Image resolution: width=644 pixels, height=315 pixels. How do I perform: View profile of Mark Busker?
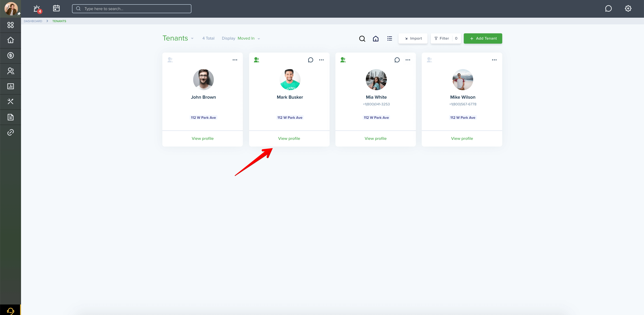(289, 139)
